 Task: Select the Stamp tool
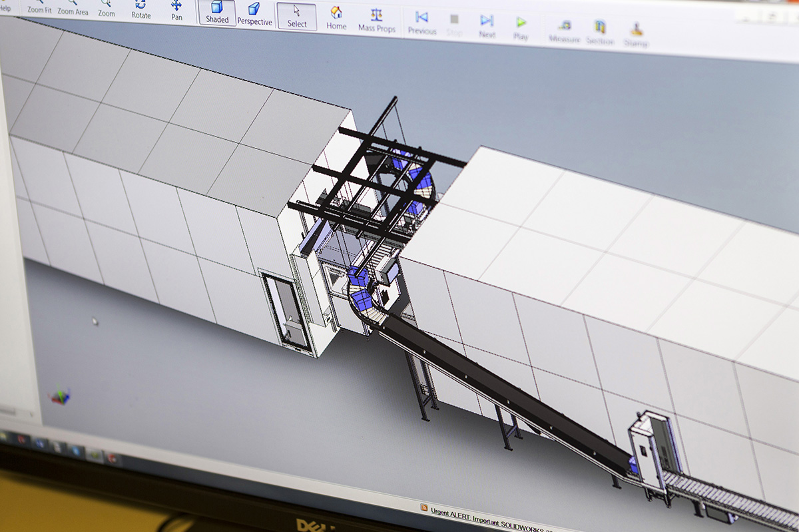pyautogui.click(x=636, y=35)
